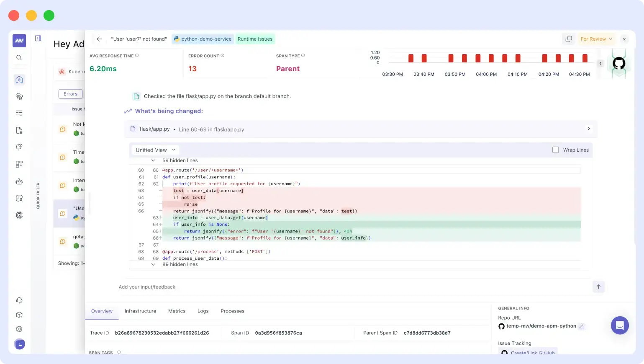Open the For Review status dropdown
Screen dimensions: 644x364
(596, 39)
